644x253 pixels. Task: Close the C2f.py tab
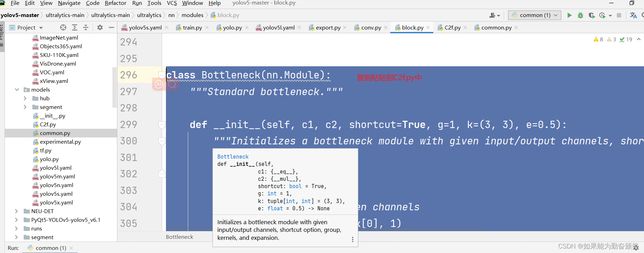[x=465, y=27]
